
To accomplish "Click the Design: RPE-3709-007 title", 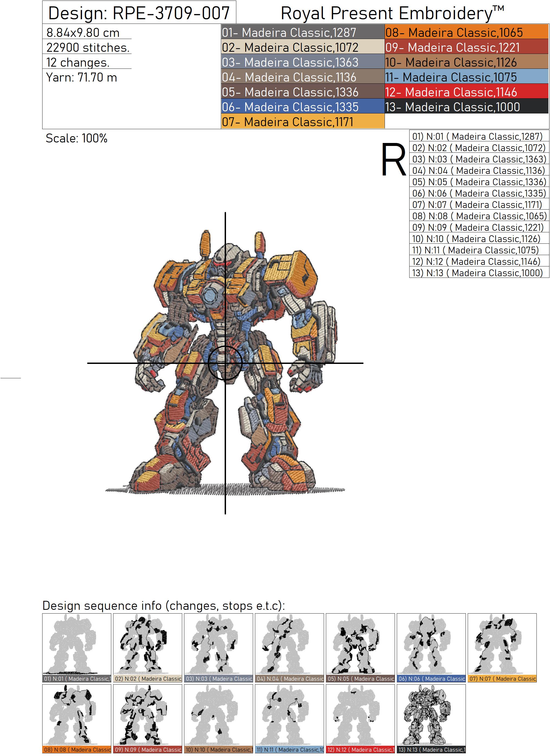I will click(139, 13).
